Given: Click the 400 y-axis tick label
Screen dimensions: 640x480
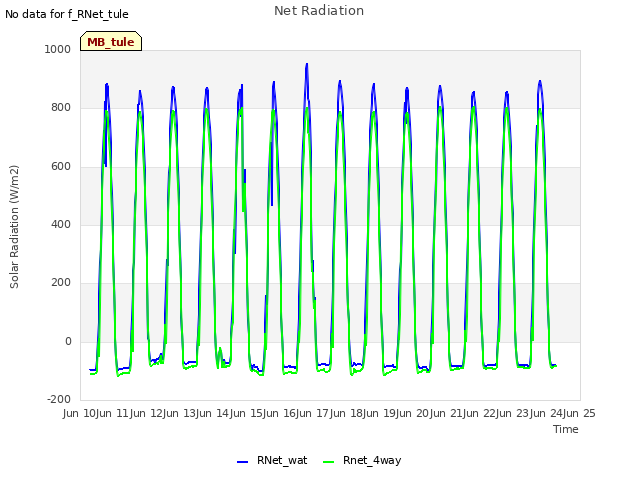Looking at the screenshot, I should point(61,224).
